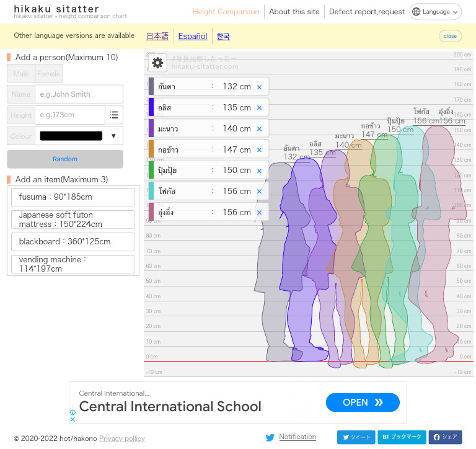This screenshot has height=449, width=476.
Task: Click the Name input field
Action: pyautogui.click(x=79, y=94)
